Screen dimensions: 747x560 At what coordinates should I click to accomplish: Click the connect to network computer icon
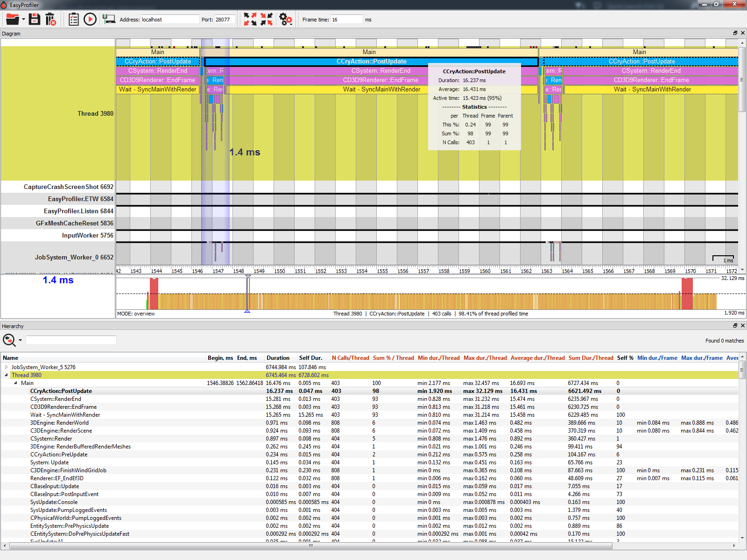[109, 19]
